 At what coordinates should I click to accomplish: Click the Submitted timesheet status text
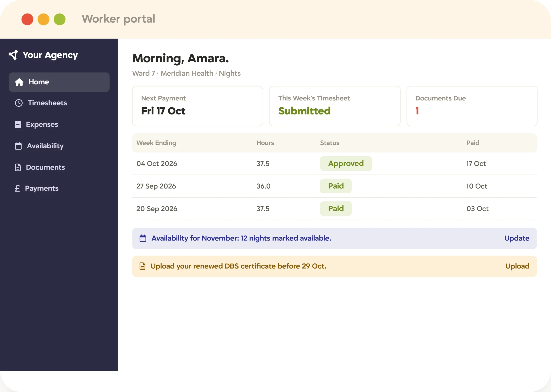click(304, 111)
